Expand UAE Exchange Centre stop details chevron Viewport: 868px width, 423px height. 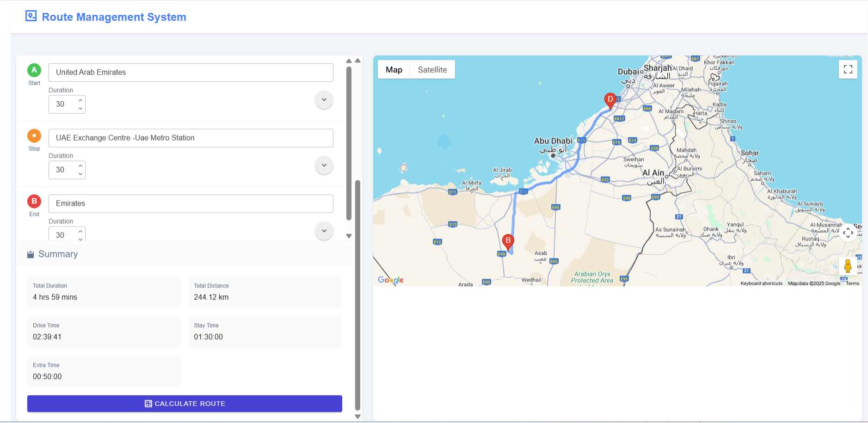click(x=324, y=166)
